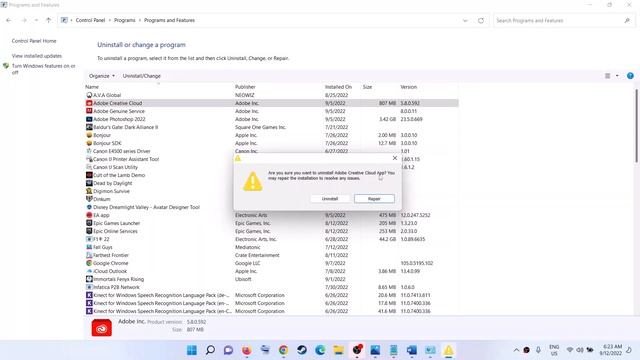
Task: Click the Control Panel breadcrumb
Action: click(90, 20)
